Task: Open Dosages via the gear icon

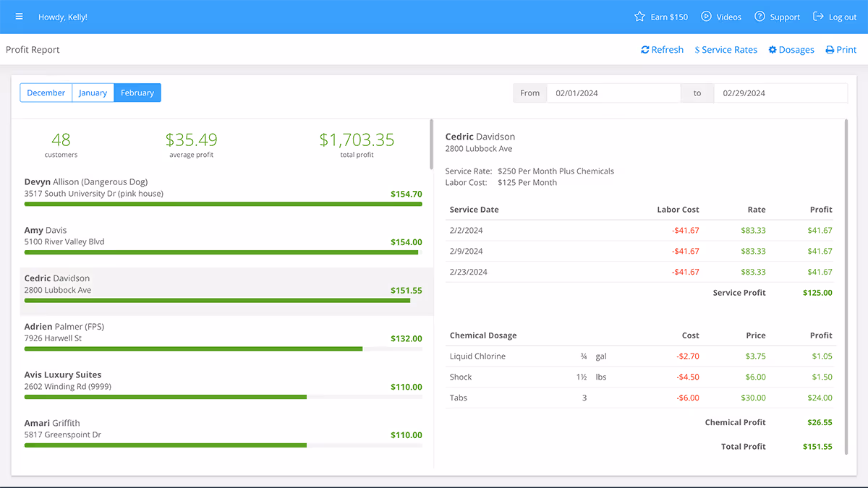Action: [x=773, y=50]
